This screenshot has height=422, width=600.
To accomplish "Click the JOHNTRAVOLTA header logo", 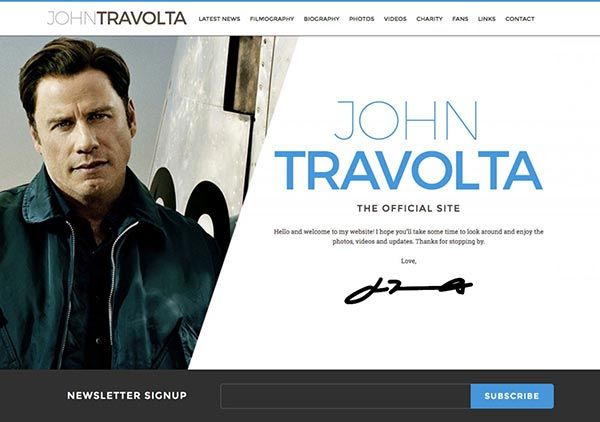I will pos(117,18).
